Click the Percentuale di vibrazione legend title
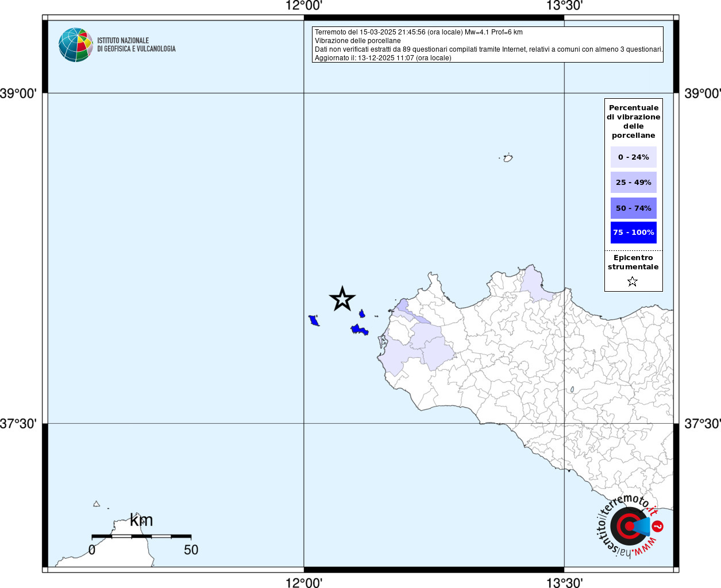Viewport: 721px width, 588px height. click(633, 121)
